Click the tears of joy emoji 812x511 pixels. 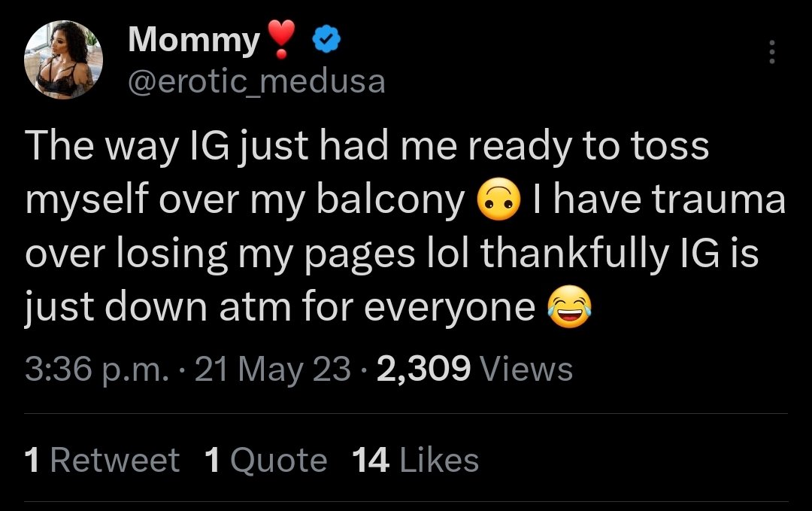click(x=570, y=307)
